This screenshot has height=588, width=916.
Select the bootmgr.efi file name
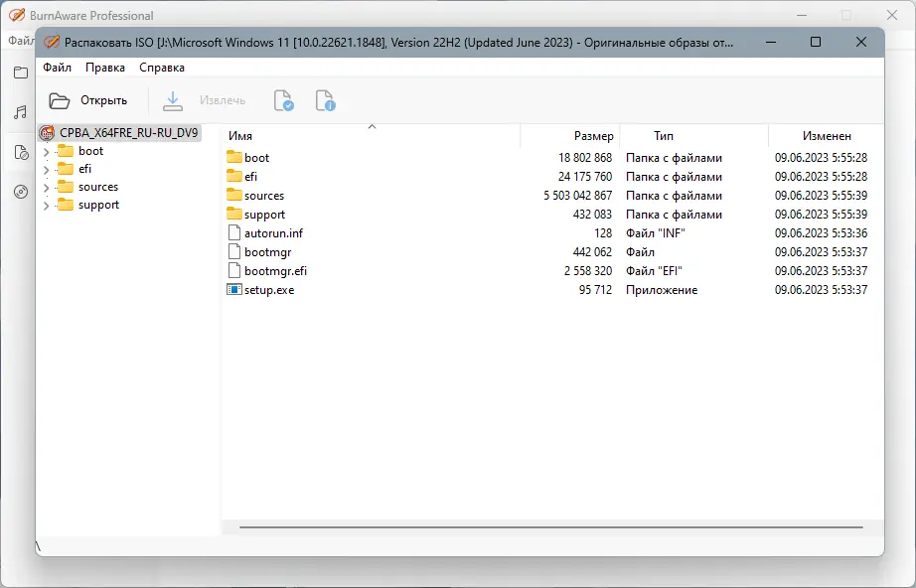point(275,271)
